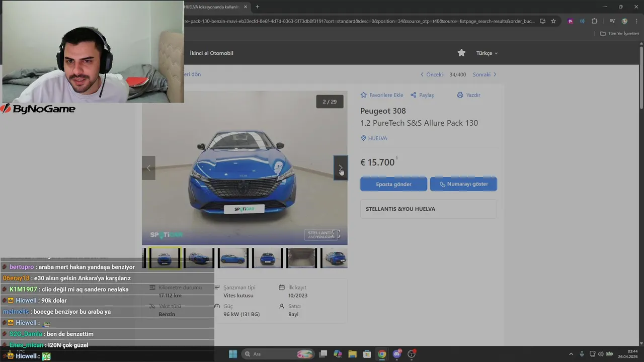644x362 pixels.
Task: Click the Vites kutusu transmission value
Action: (x=238, y=296)
